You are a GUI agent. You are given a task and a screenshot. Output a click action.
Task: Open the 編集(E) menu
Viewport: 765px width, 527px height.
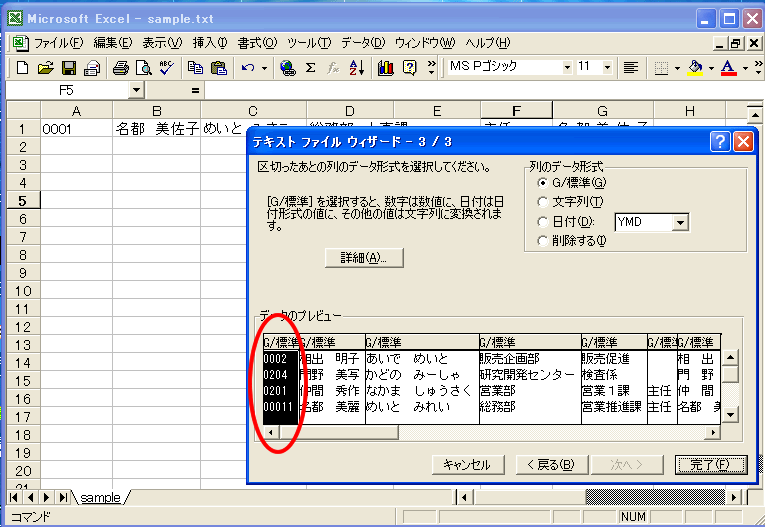[113, 43]
